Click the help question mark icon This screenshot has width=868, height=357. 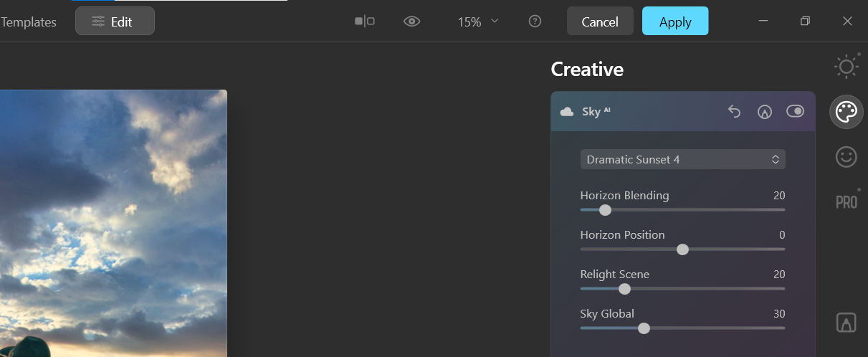click(535, 22)
